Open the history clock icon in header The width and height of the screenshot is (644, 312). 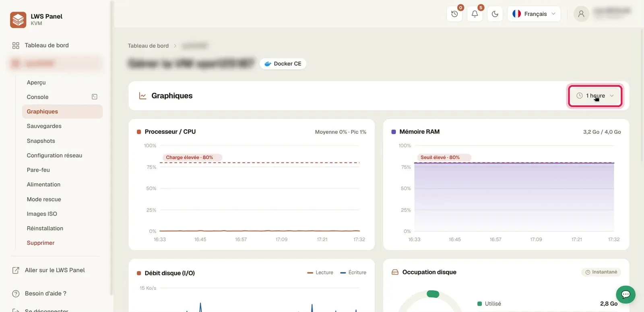point(454,14)
